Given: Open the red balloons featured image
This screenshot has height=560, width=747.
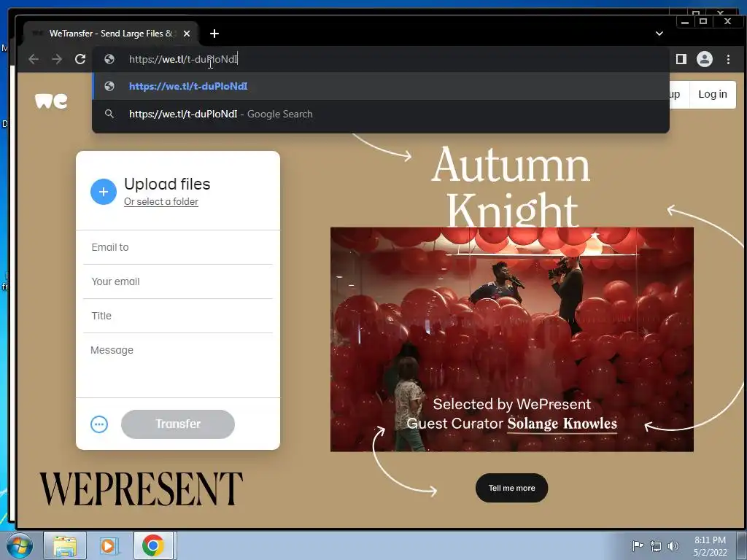Looking at the screenshot, I should click(x=512, y=339).
